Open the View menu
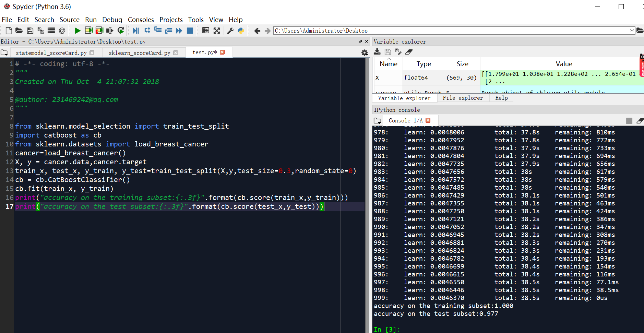The image size is (644, 333). point(216,20)
